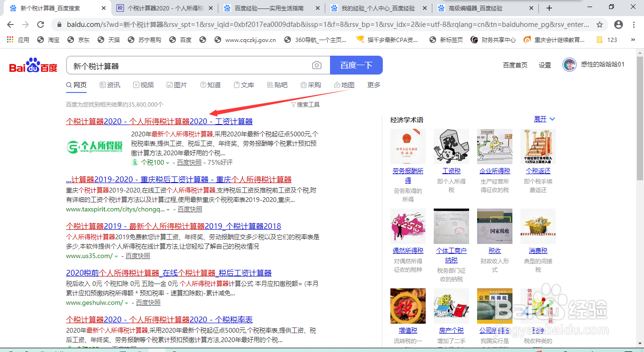Open 百度快照 for the us35.com result
This screenshot has width=644, height=352.
(x=138, y=256)
